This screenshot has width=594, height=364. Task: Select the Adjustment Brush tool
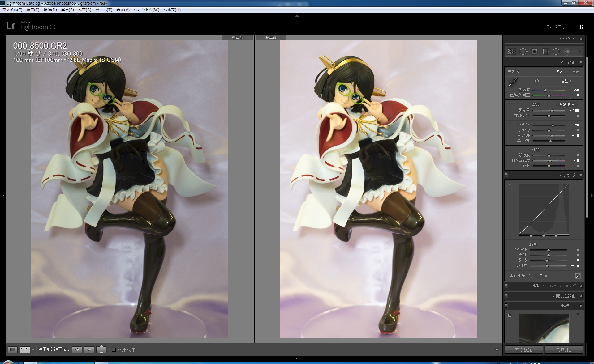572,52
